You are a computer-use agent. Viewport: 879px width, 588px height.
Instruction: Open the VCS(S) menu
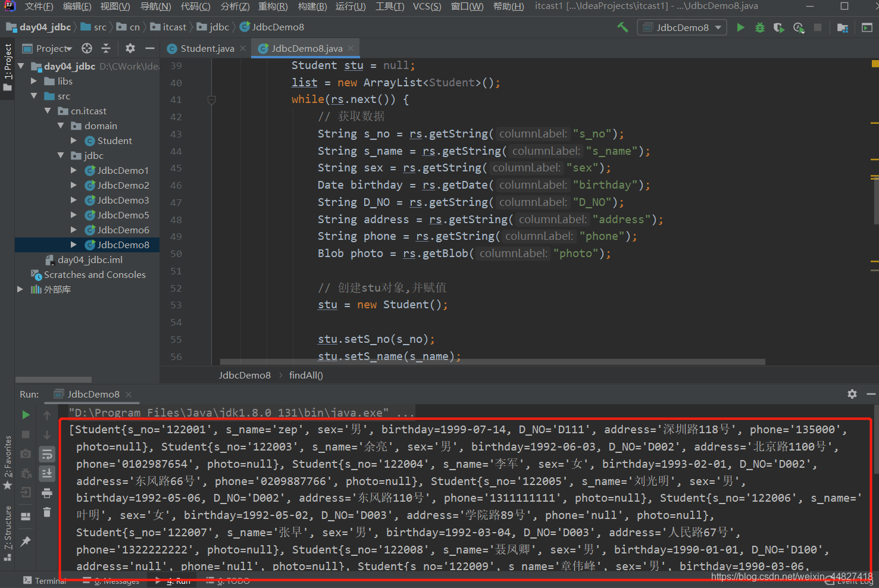pyautogui.click(x=427, y=6)
